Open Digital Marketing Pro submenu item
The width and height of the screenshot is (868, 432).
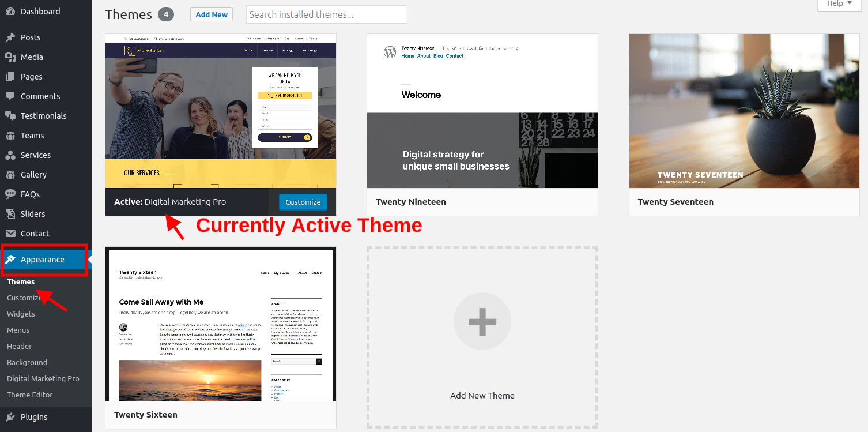43,379
